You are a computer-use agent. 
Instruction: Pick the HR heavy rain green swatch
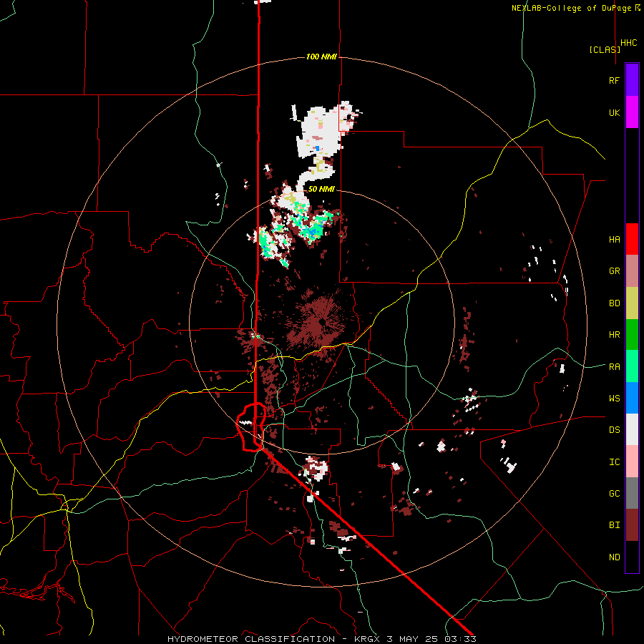pos(632,334)
